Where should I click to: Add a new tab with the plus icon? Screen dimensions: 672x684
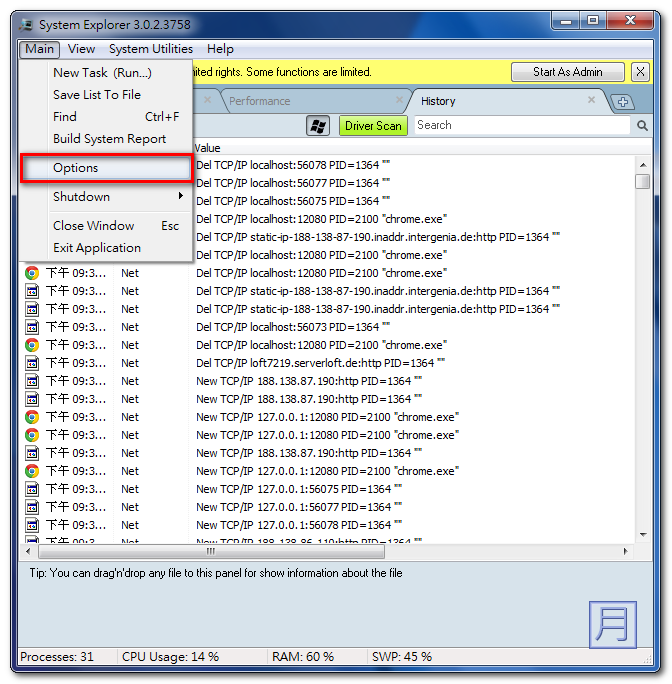[621, 102]
